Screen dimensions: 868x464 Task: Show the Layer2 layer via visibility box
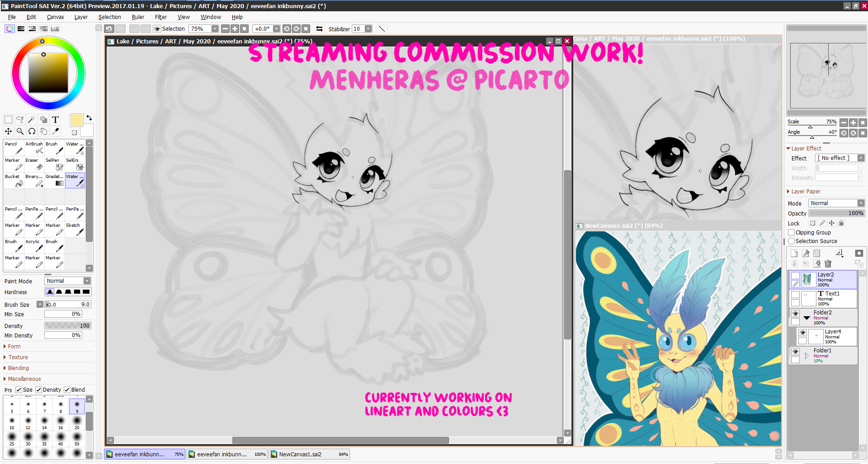796,276
